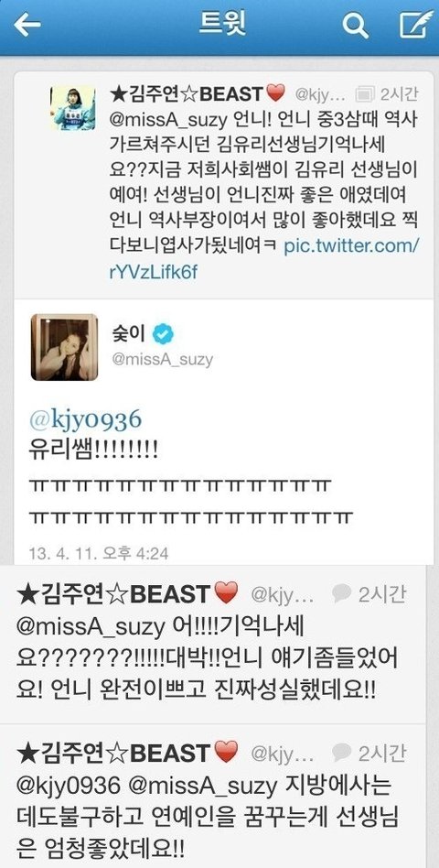Open 김주연 profile picture thumbnail
The height and width of the screenshot is (868, 439).
coord(73,107)
